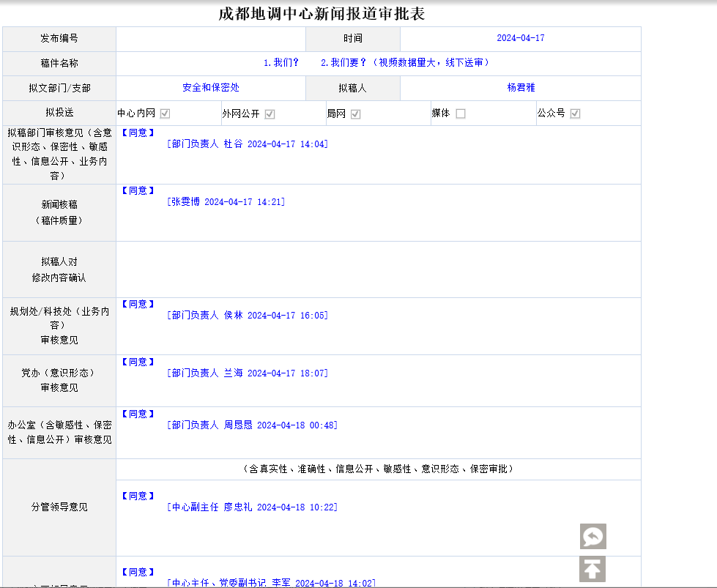This screenshot has height=588, width=717.
Task: Click 杜谷 department approval signature
Action: point(248,144)
